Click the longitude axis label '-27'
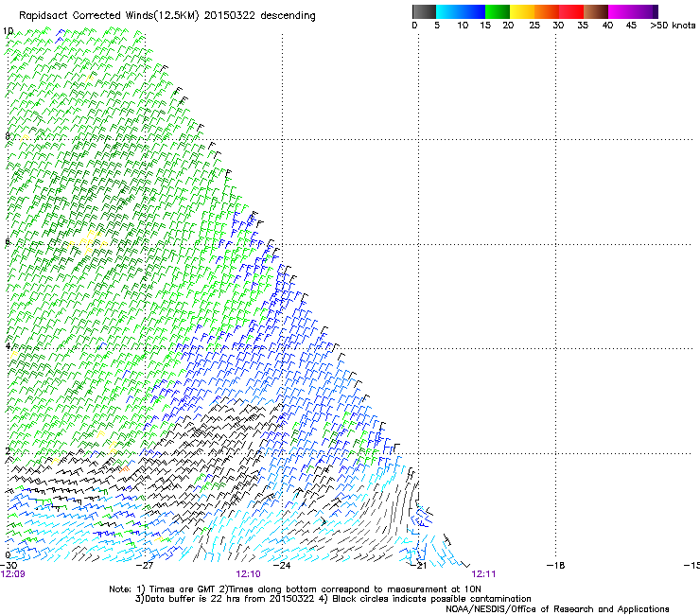The image size is (700, 615). [145, 566]
